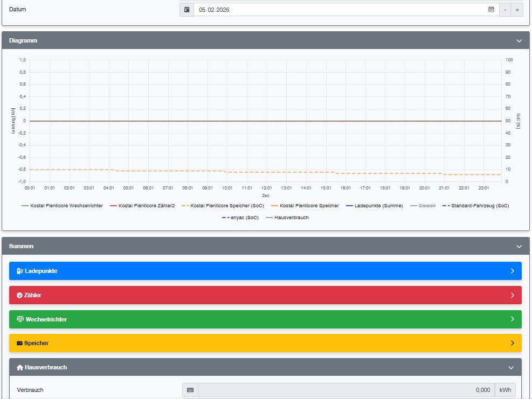The image size is (532, 399).
Task: Open the date picker icon inside date field
Action: click(x=491, y=10)
